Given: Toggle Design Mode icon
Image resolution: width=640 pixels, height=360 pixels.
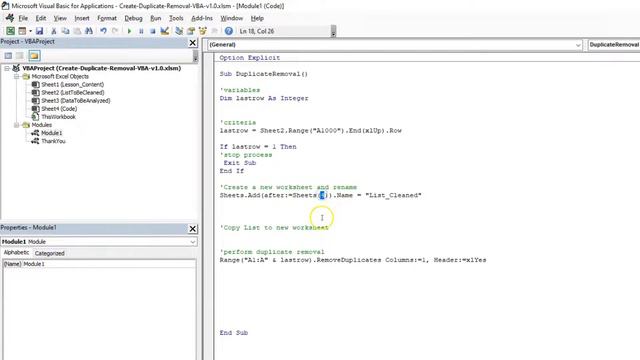Looking at the screenshot, I should [x=165, y=31].
